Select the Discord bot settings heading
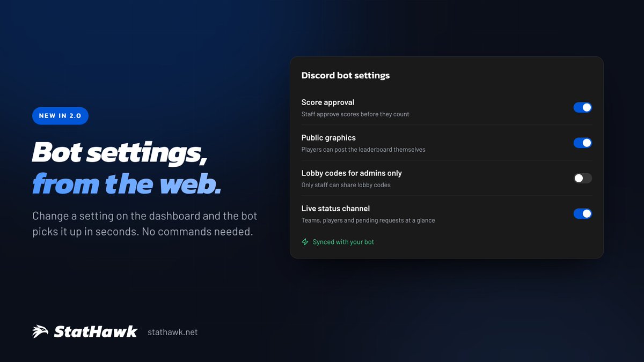The height and width of the screenshot is (362, 644). click(346, 76)
